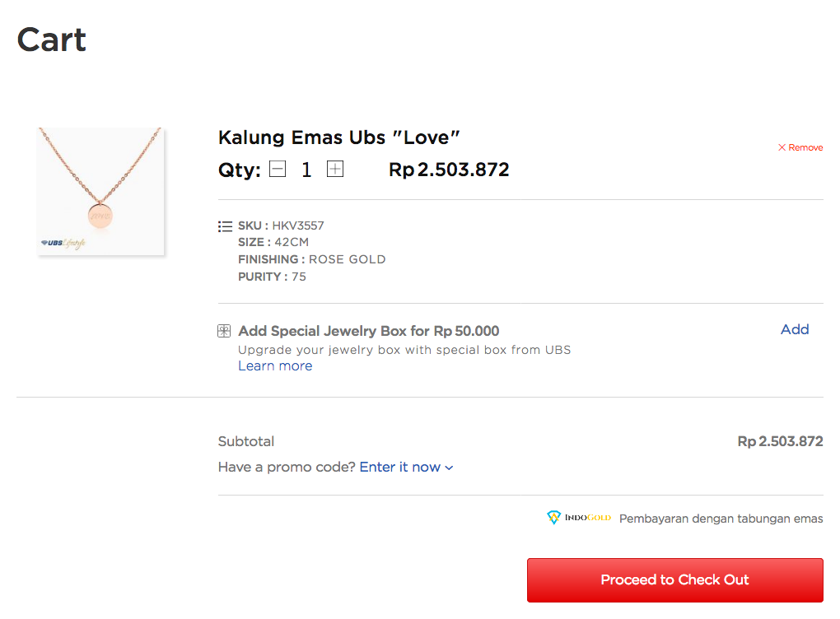Image resolution: width=840 pixels, height=619 pixels.
Task: Select Pembayaran dengan tabungan emas
Action: 721,519
